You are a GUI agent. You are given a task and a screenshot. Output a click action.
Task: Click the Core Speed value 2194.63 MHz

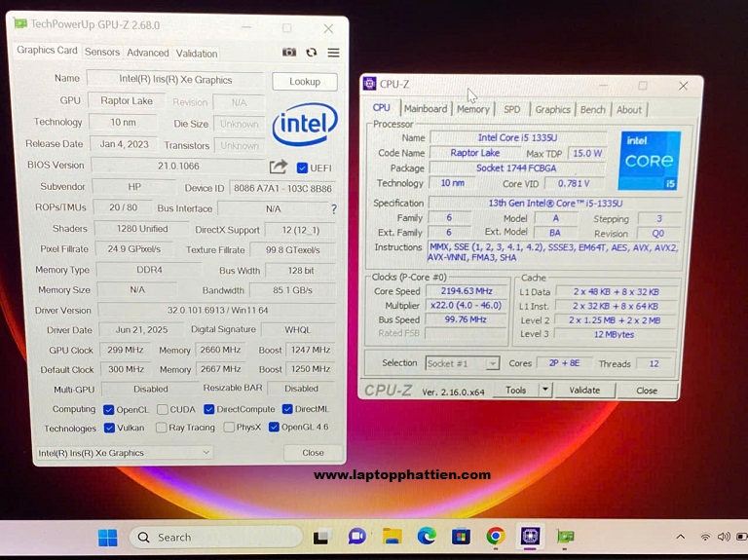pos(467,291)
